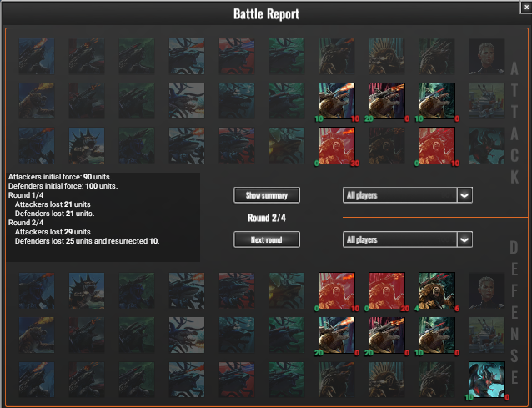Advance with the Next round button
Screen dimensions: 532x408
point(267,239)
